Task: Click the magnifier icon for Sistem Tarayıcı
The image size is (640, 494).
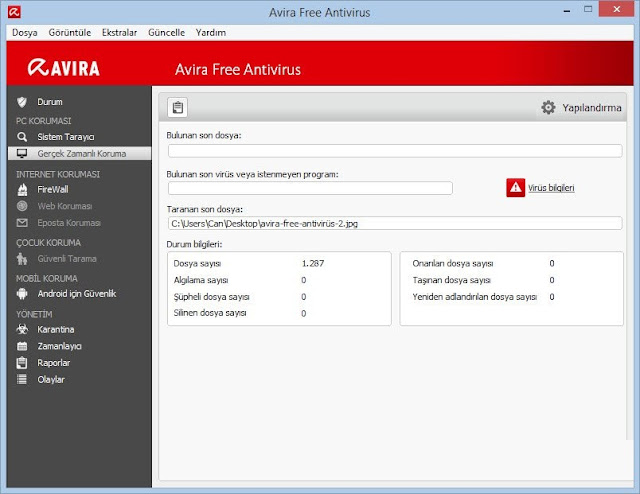Action: [22, 137]
